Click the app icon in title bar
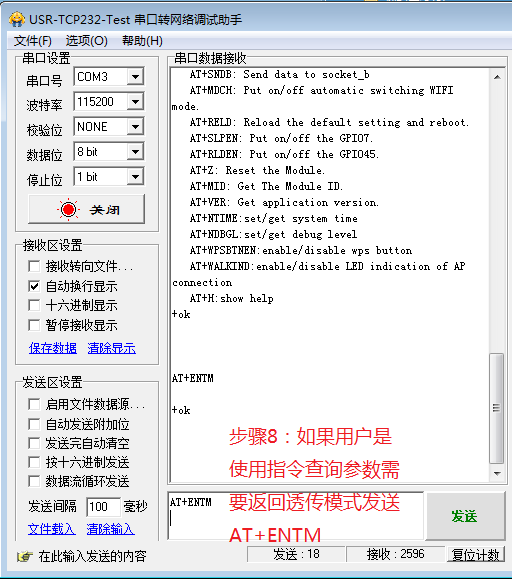 pos(17,19)
